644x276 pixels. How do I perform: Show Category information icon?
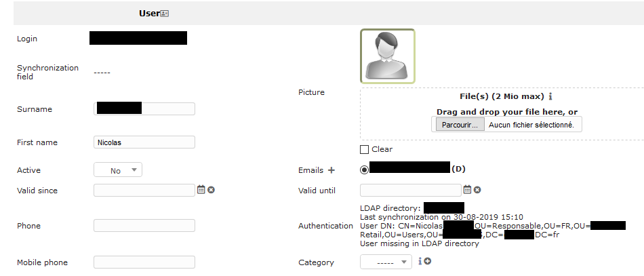(x=420, y=261)
